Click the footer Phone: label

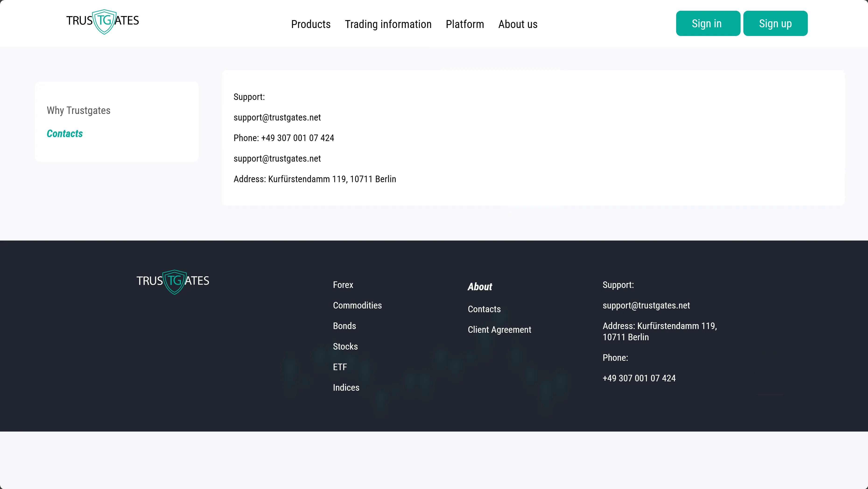615,358
